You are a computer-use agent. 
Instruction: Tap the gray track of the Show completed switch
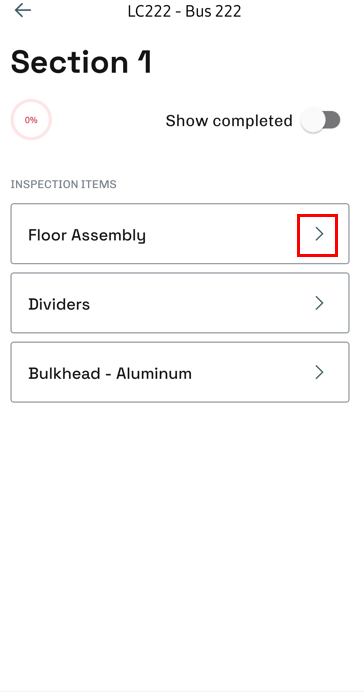[x=333, y=120]
